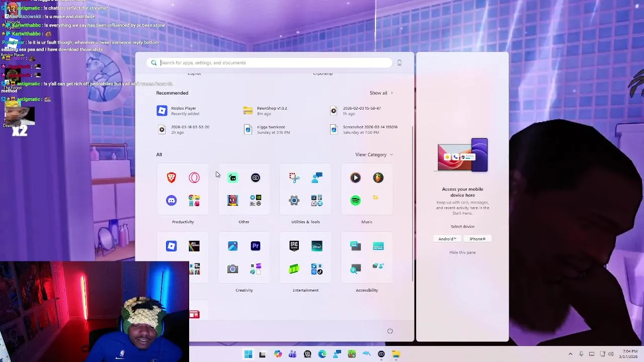644x362 pixels.
Task: Open Feedback Hub in Utilities & tools group
Action: tap(317, 177)
